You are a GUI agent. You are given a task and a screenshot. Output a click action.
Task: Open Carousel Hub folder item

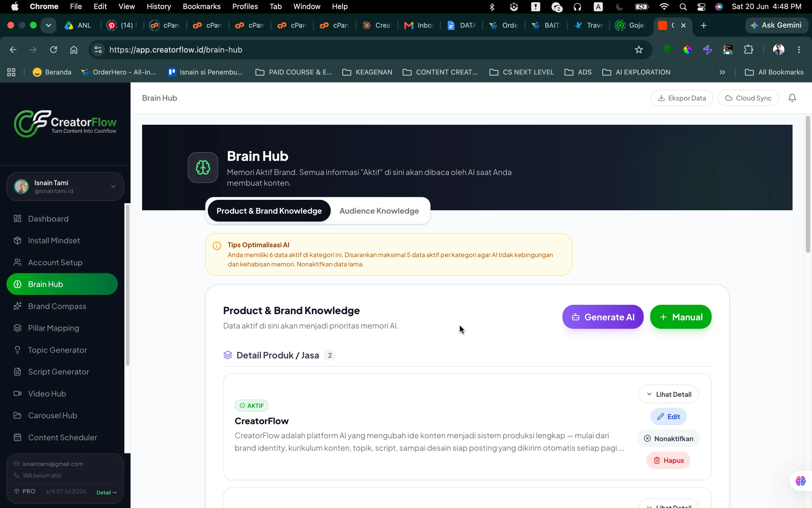pyautogui.click(x=62, y=415)
